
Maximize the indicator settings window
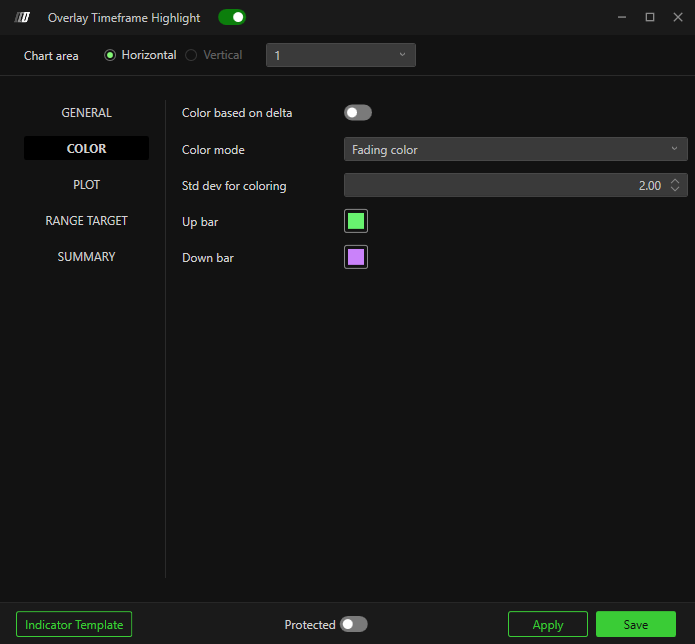pos(649,17)
